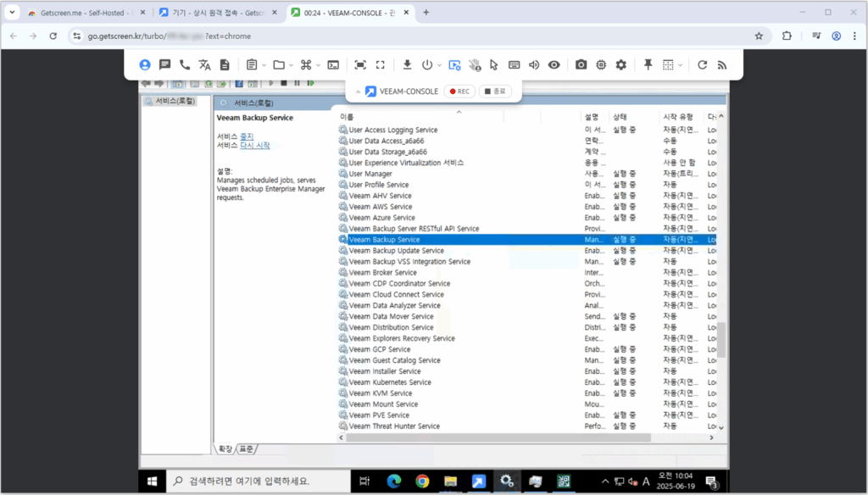The height and width of the screenshot is (495, 868).
Task: Open the monitor grid dropdown arrow
Action: pos(681,65)
